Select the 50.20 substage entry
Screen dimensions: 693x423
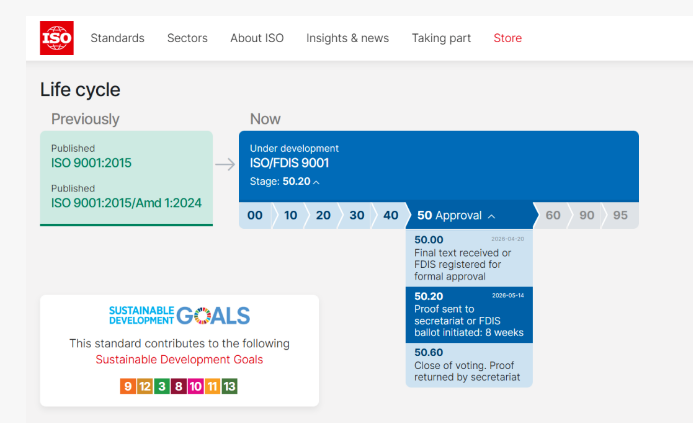(469, 315)
